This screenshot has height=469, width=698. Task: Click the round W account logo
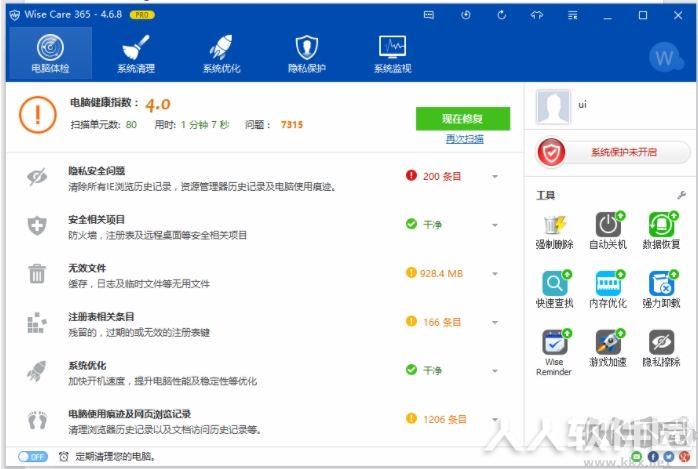pyautogui.click(x=665, y=57)
